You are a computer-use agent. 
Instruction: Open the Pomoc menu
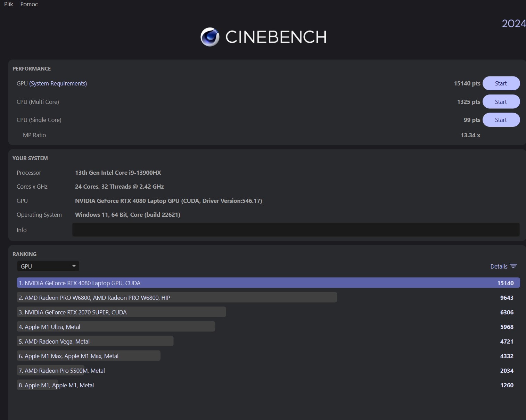click(x=29, y=4)
